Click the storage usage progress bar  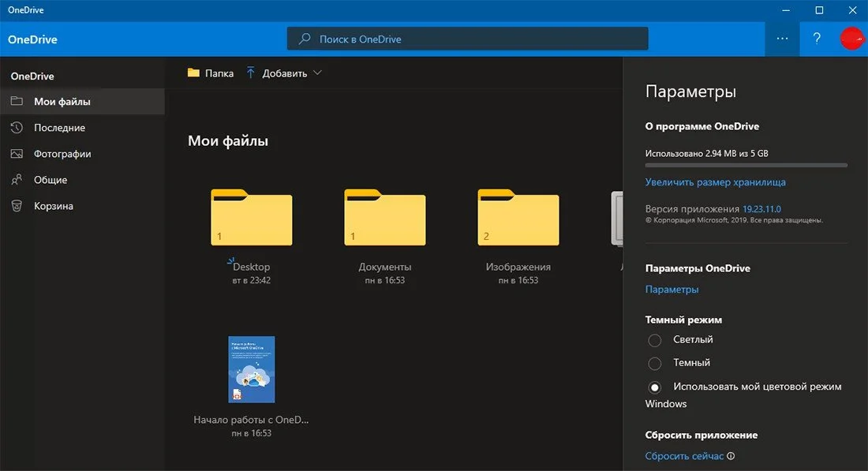(x=746, y=165)
